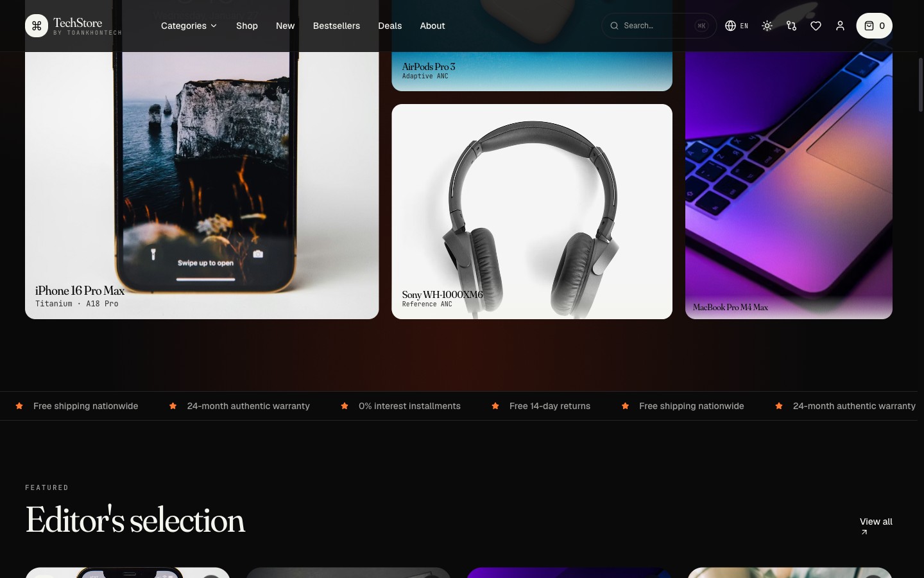The image size is (924, 578).
Task: Open the user account icon
Action: (x=840, y=26)
